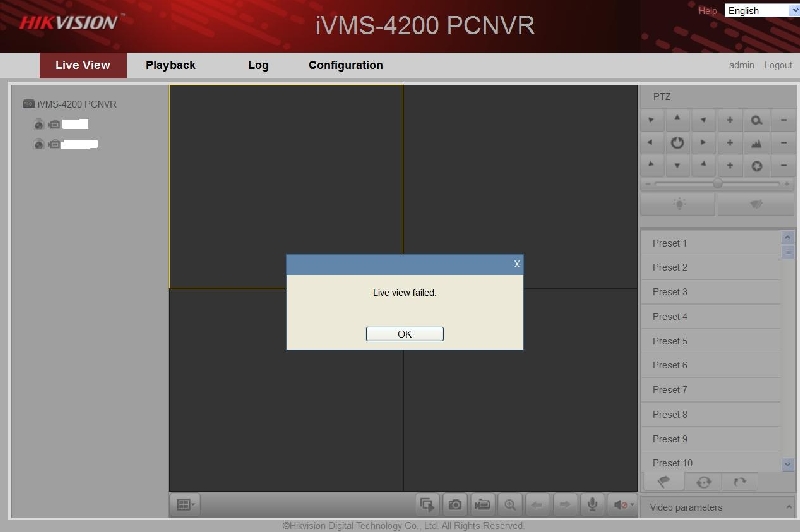800x532 pixels.
Task: Select Preset 10
Action: [710, 462]
